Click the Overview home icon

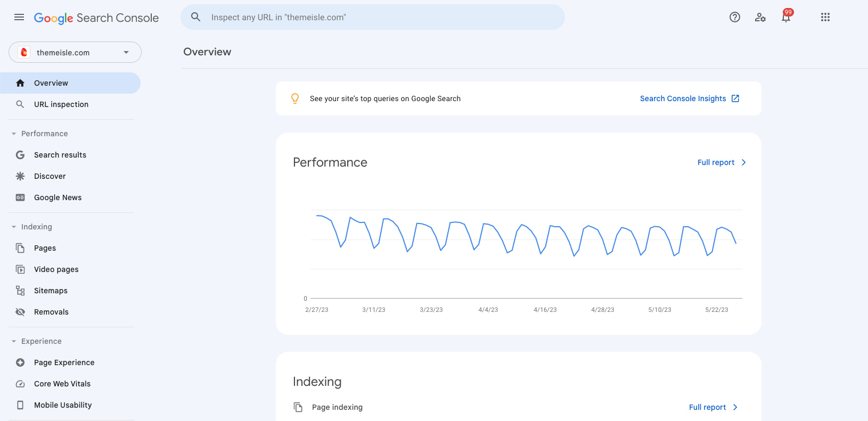(x=20, y=83)
